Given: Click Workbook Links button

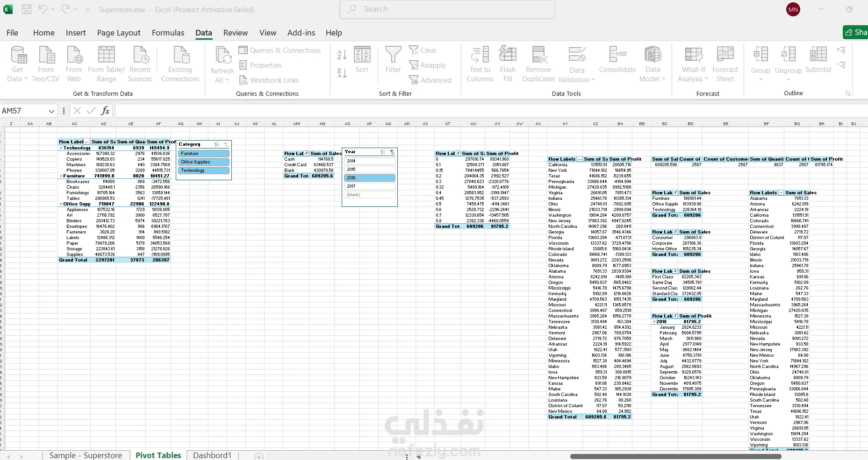Looking at the screenshot, I should (269, 80).
